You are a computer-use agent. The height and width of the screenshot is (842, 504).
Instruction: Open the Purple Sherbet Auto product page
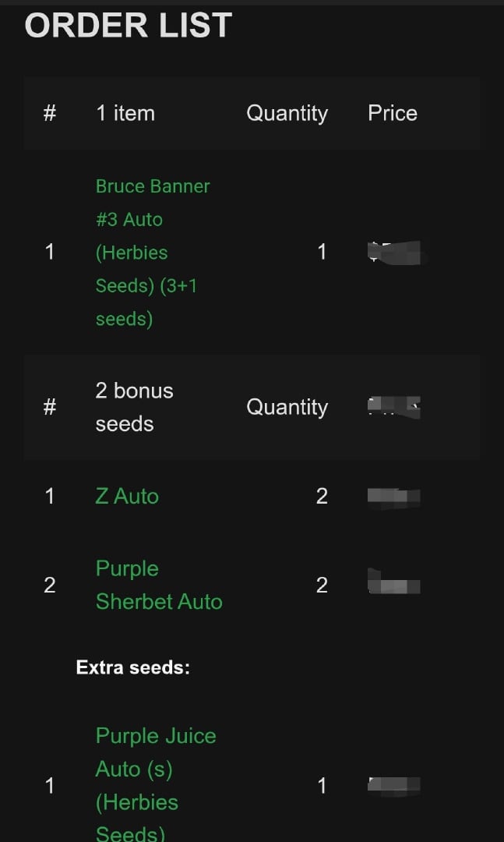point(159,585)
